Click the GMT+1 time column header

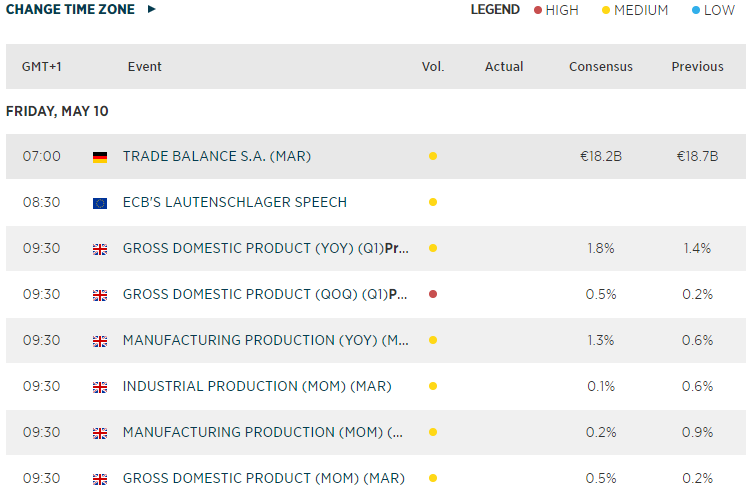[x=41, y=67]
